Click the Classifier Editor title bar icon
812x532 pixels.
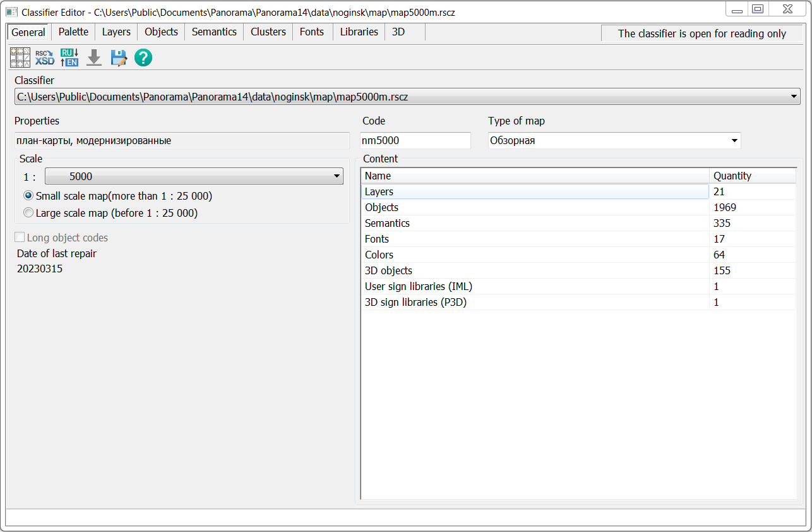pos(11,12)
